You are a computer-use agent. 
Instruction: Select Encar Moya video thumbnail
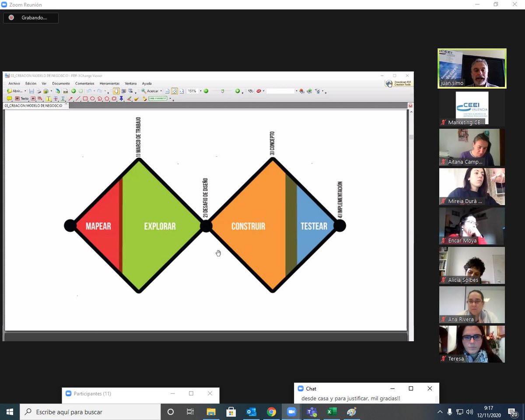point(472,226)
